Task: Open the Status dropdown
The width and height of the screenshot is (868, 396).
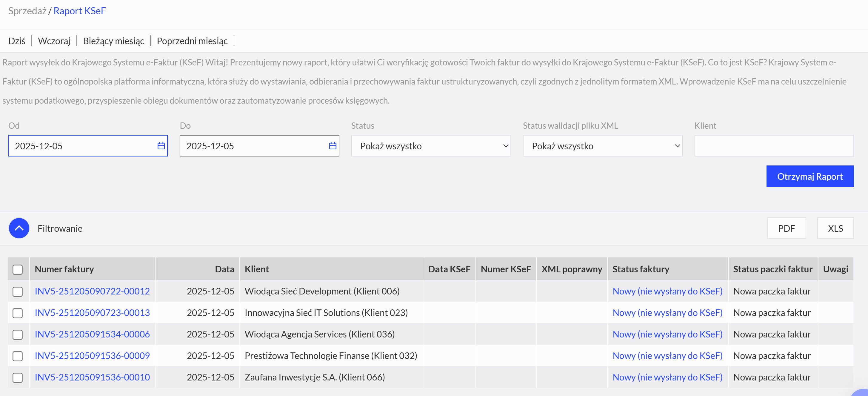Action: [431, 146]
